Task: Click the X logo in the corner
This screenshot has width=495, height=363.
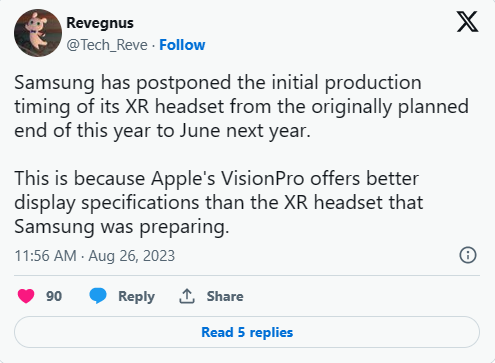Action: [467, 22]
